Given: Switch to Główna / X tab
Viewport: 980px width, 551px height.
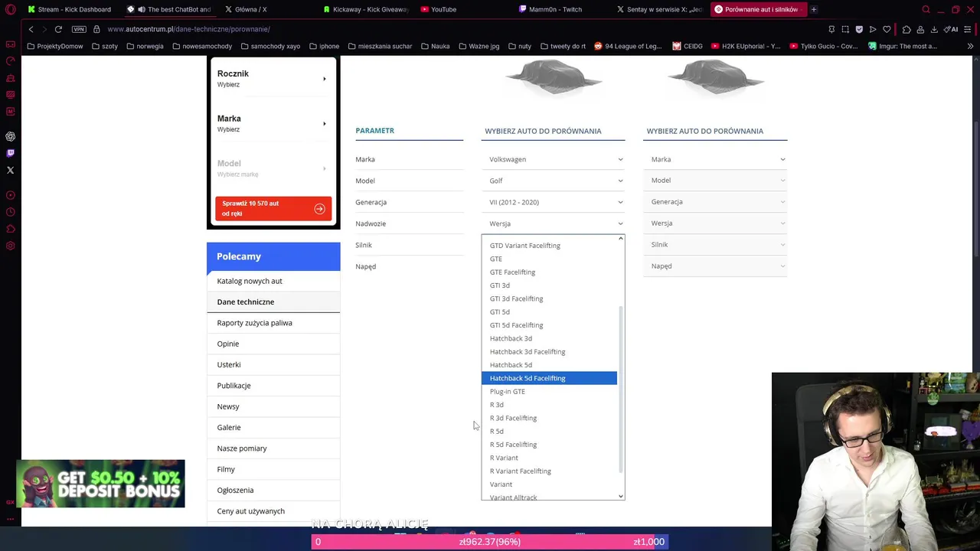Looking at the screenshot, I should (x=251, y=9).
